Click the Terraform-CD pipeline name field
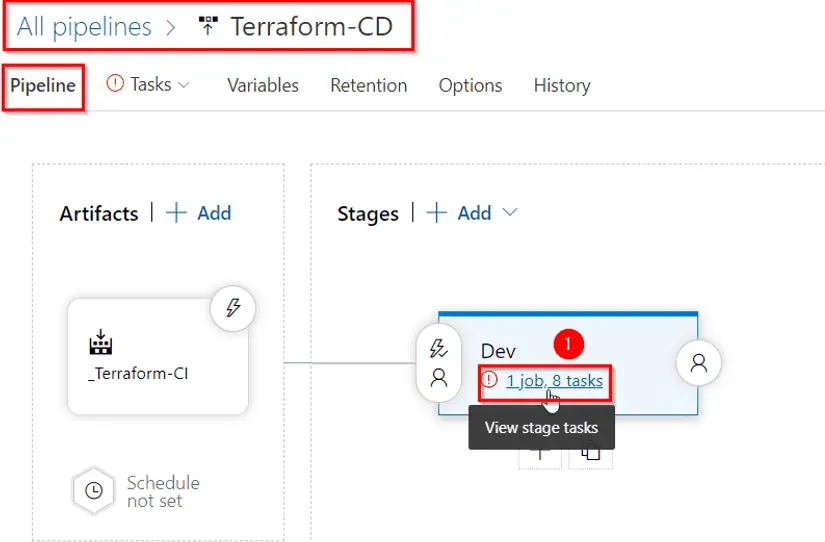The width and height of the screenshot is (825, 542). tap(310, 27)
